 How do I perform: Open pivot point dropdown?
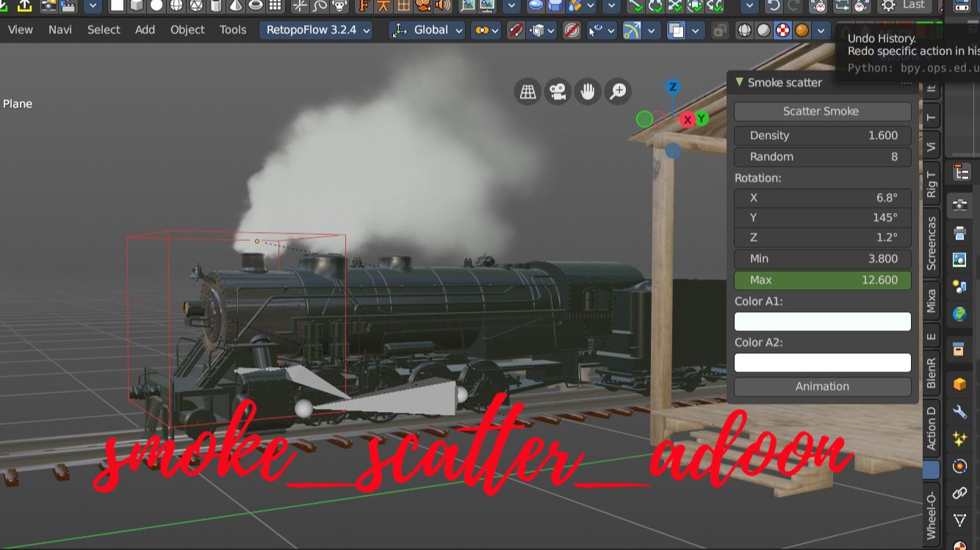click(486, 31)
